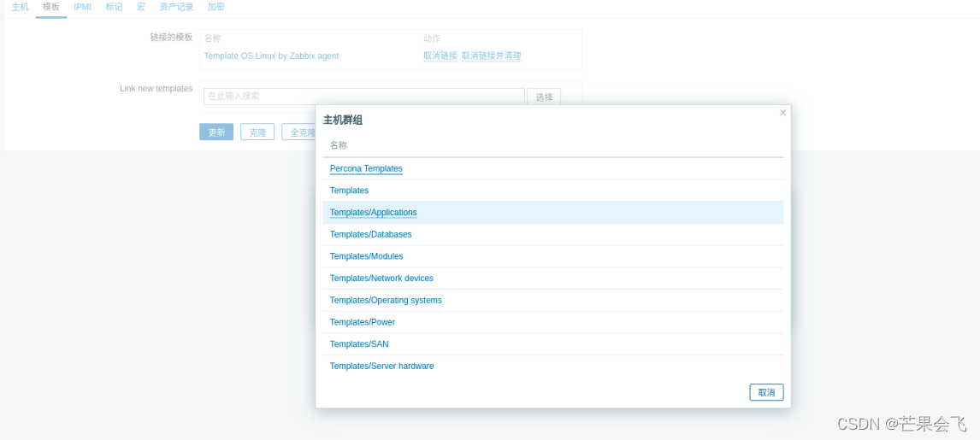This screenshot has width=980, height=440.
Task: Click the 主机群组 dialog title
Action: [343, 120]
